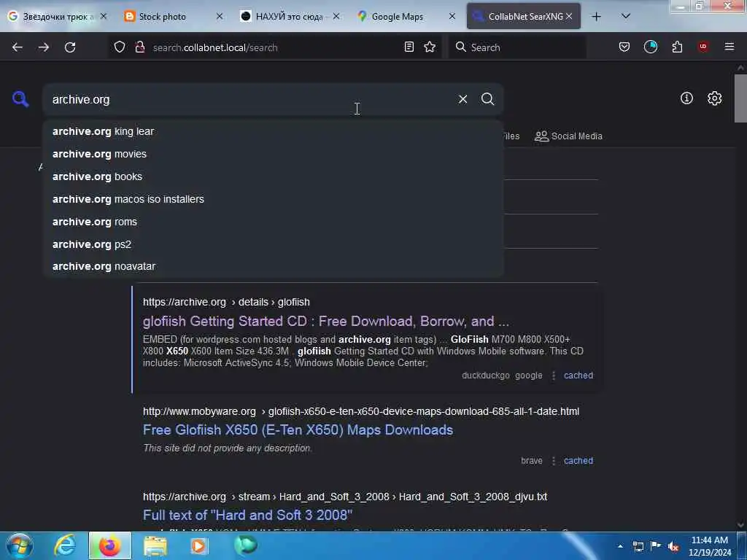The height and width of the screenshot is (560, 747).
Task: Choose suggestion archive.org books
Action: [273, 176]
